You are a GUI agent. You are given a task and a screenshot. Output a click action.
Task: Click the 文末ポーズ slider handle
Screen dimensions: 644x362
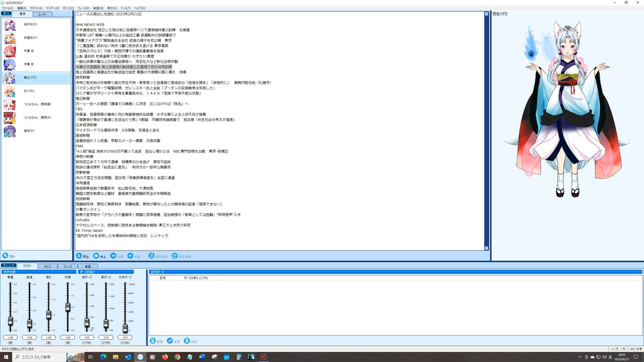[125, 328]
